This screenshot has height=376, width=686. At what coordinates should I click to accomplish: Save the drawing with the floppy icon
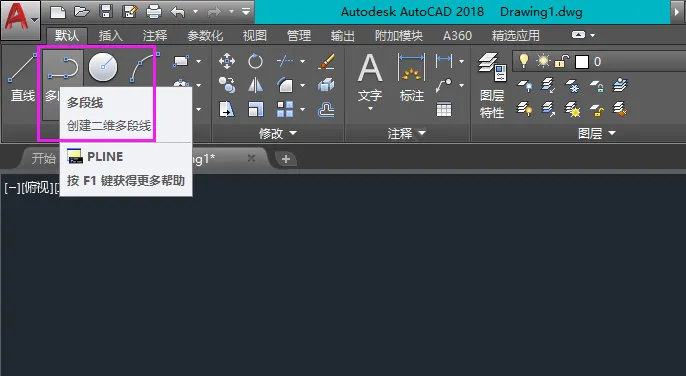[x=106, y=12]
